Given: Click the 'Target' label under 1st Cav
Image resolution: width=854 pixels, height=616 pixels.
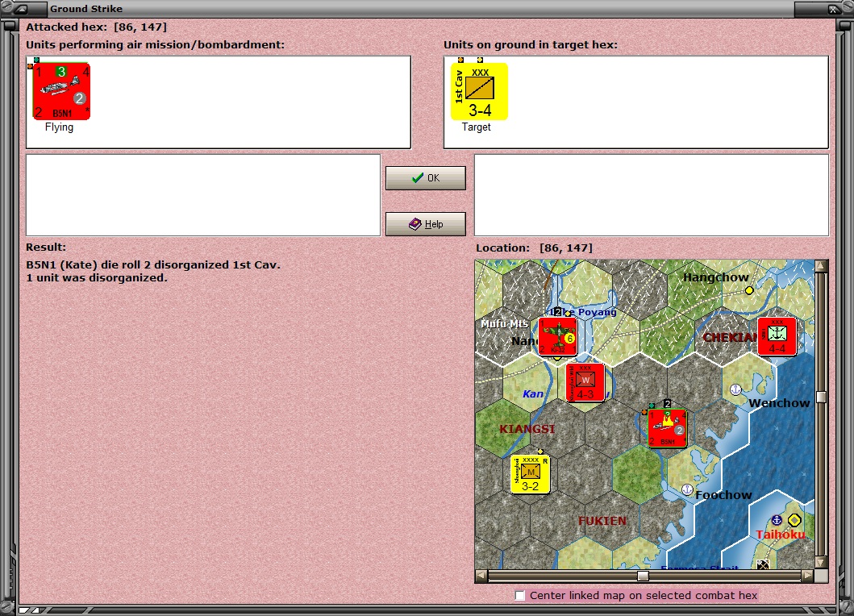Looking at the screenshot, I should (477, 127).
